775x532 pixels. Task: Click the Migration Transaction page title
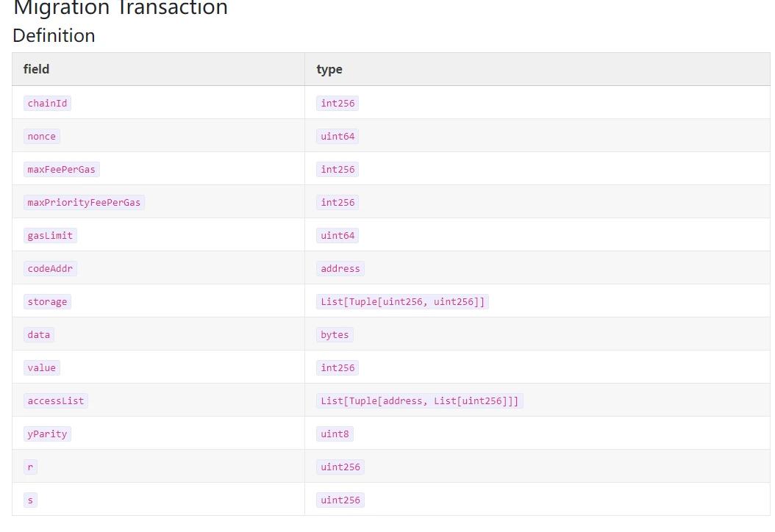[x=121, y=9]
